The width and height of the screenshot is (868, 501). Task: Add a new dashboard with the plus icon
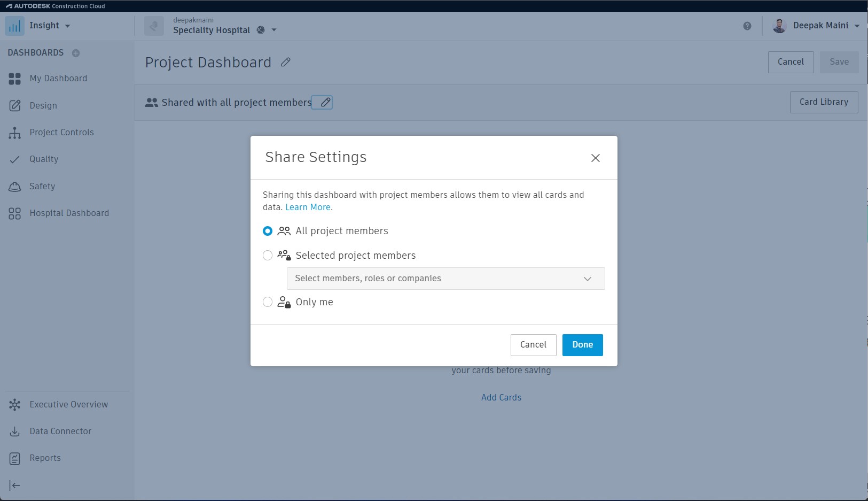coord(76,53)
